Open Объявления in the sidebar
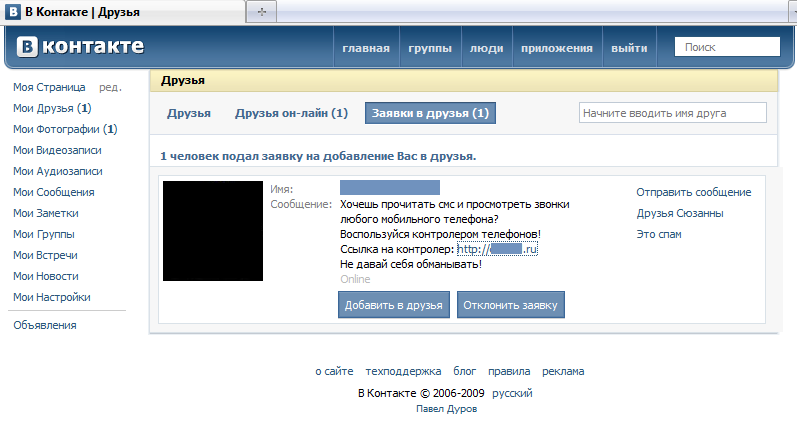 (x=45, y=325)
